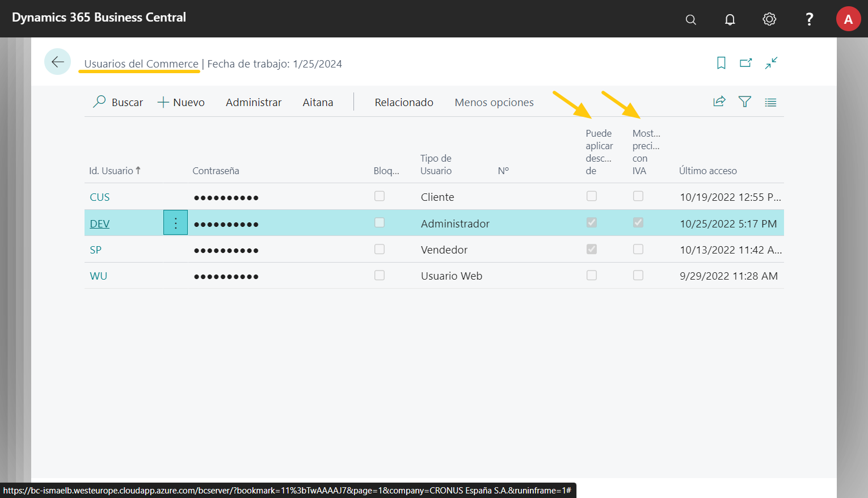
Task: Click last access 10/25/2022 5:17 PM
Action: pyautogui.click(x=728, y=223)
